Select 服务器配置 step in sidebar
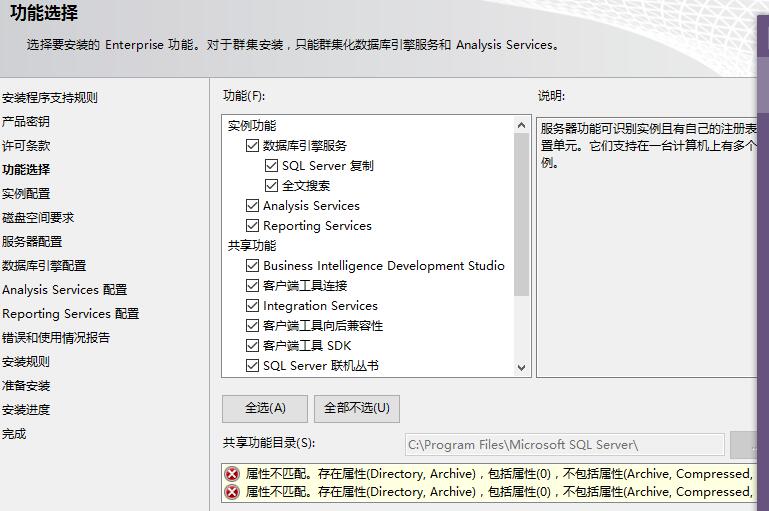769x511 pixels. click(32, 242)
